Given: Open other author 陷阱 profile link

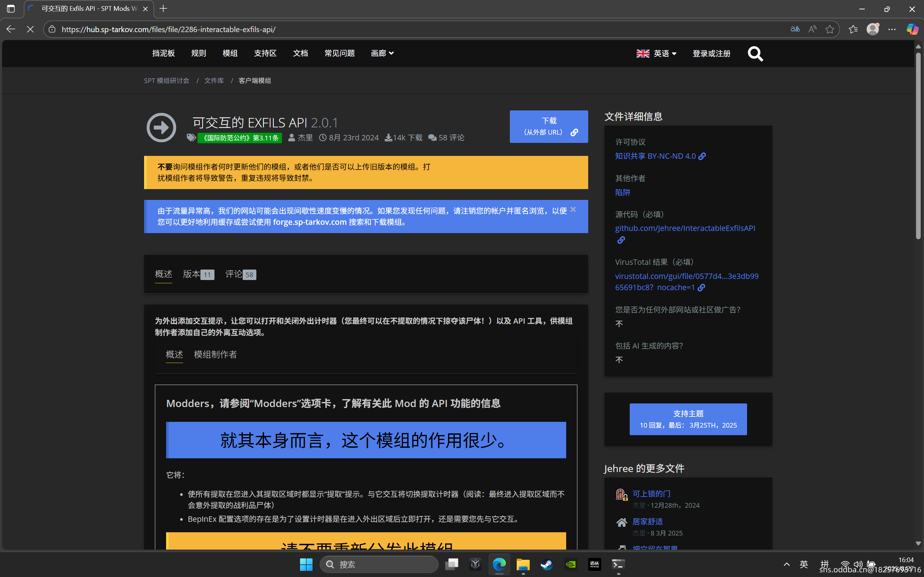Looking at the screenshot, I should point(622,192).
